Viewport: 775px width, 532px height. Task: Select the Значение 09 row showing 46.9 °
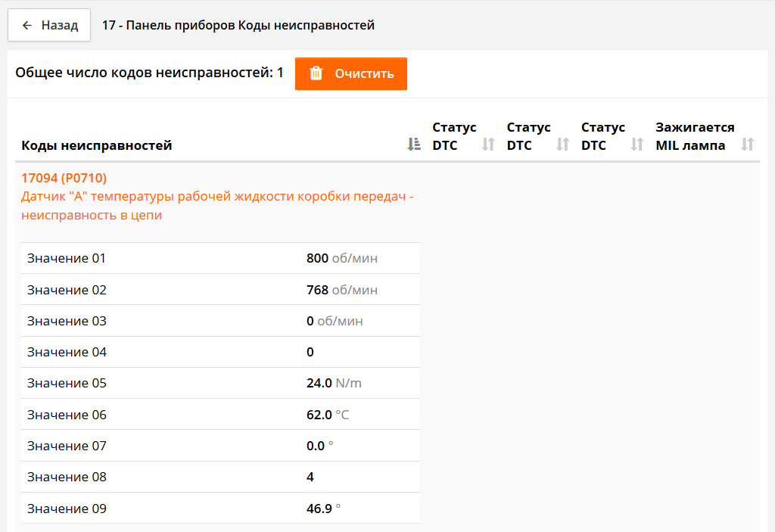(x=219, y=509)
